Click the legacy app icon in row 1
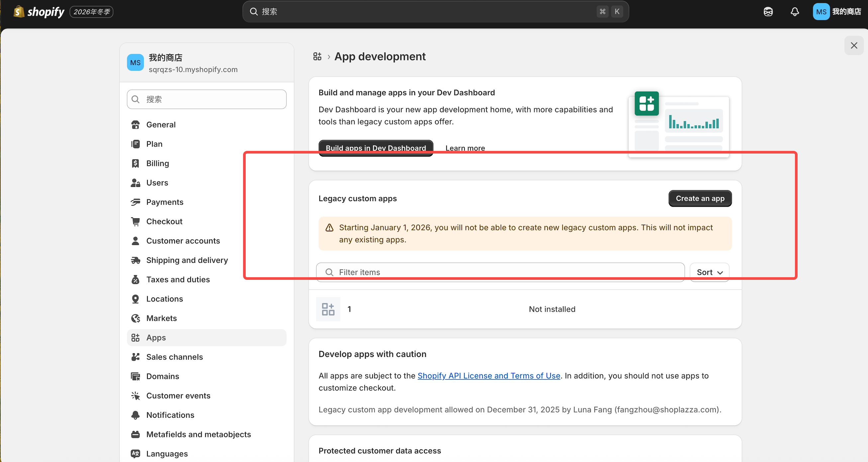 (x=328, y=309)
